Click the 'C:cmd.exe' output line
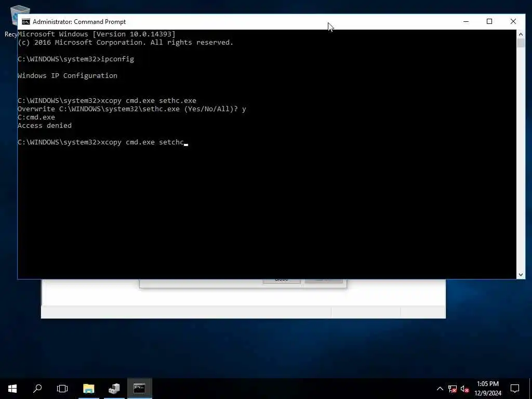Screen dimensions: 532x399 pyautogui.click(x=36, y=117)
